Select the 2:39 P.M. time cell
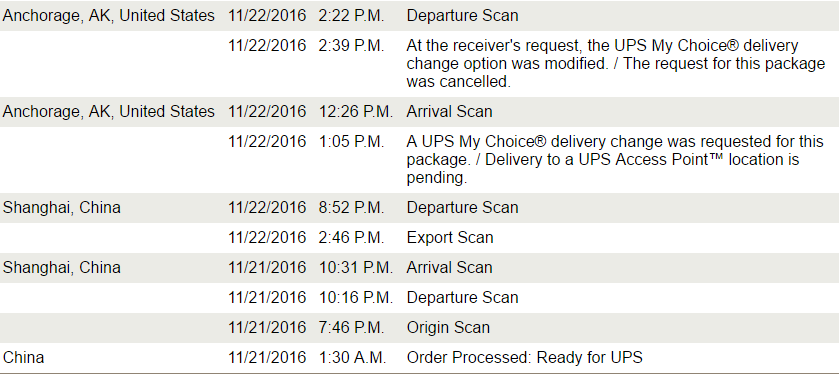This screenshot has height=380, width=839. tap(352, 45)
